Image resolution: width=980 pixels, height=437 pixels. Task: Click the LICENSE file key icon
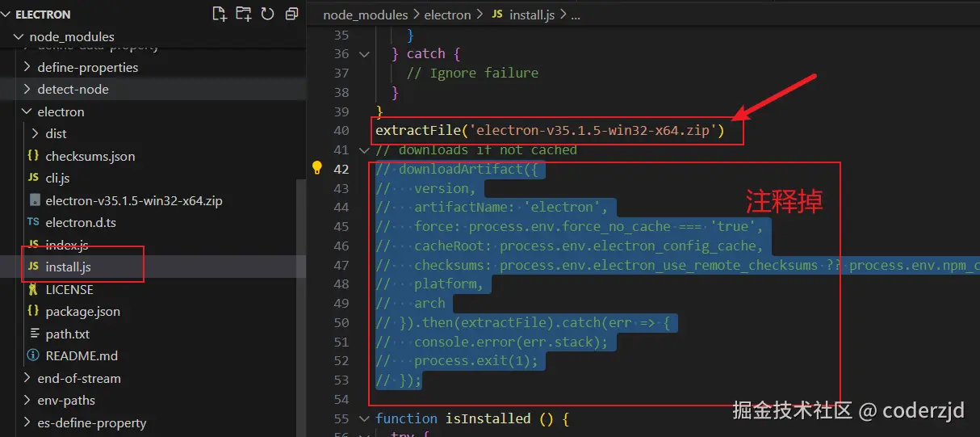[x=33, y=289]
